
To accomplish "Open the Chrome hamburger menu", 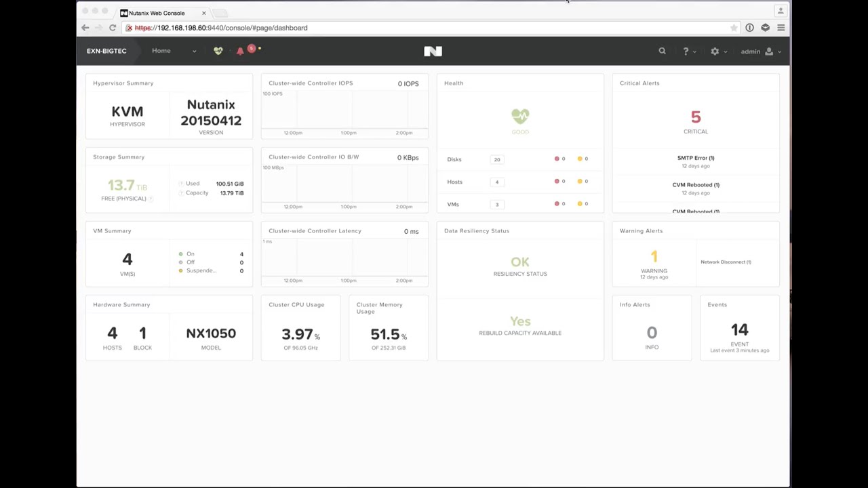I will (781, 28).
